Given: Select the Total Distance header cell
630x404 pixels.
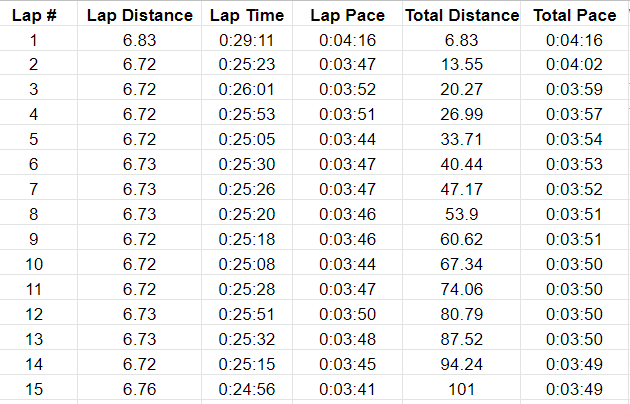Looking at the screenshot, I should [x=462, y=15].
